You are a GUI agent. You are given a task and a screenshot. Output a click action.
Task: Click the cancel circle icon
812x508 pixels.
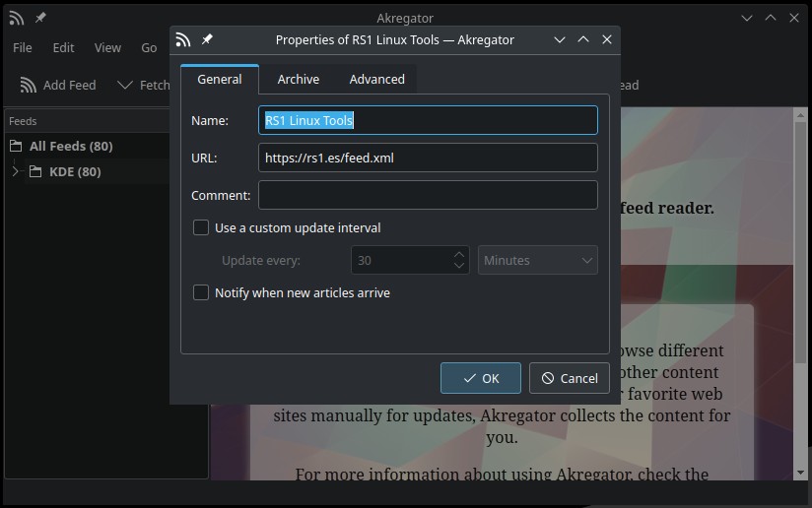tap(548, 378)
